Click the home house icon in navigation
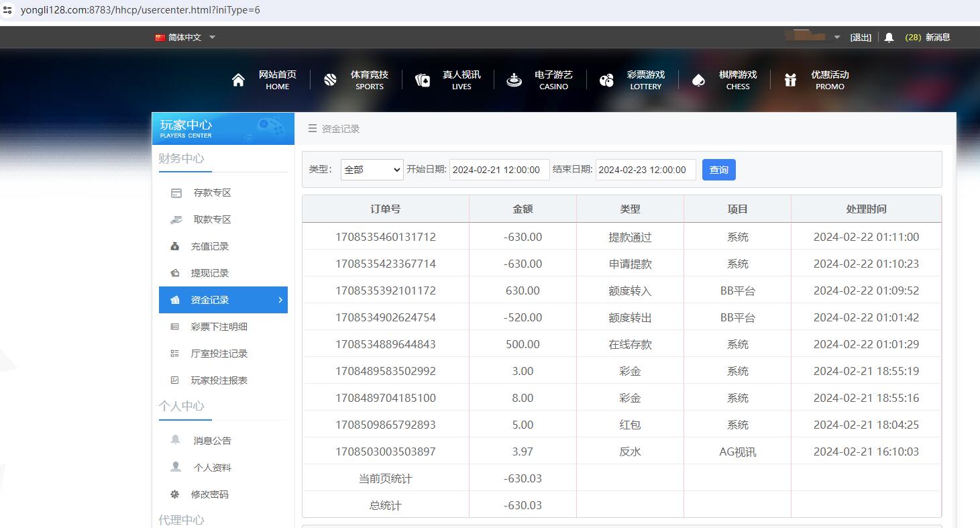Viewport: 980px width, 528px height. pyautogui.click(x=238, y=81)
